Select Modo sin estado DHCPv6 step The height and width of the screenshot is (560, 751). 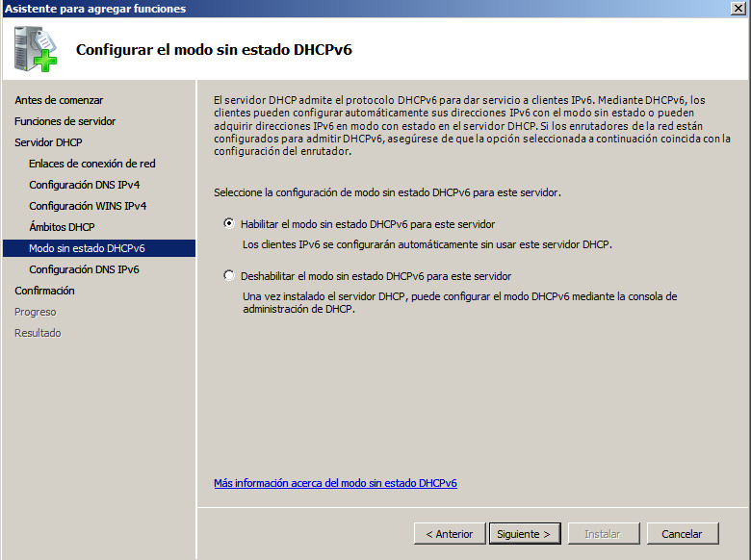[87, 248]
